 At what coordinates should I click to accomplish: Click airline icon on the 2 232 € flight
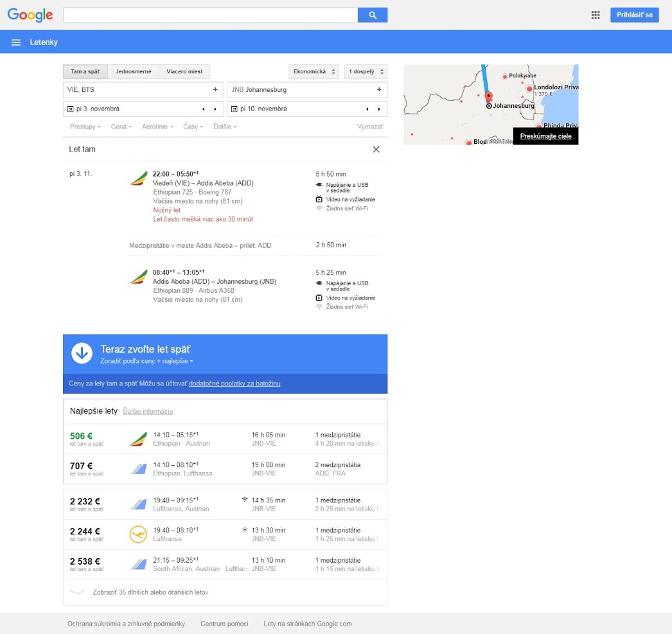[x=138, y=505]
